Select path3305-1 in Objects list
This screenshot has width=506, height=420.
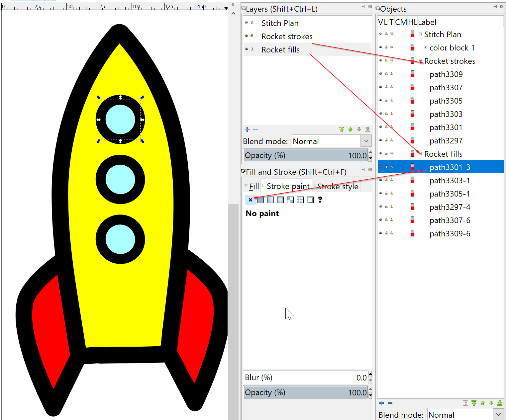pyautogui.click(x=450, y=194)
